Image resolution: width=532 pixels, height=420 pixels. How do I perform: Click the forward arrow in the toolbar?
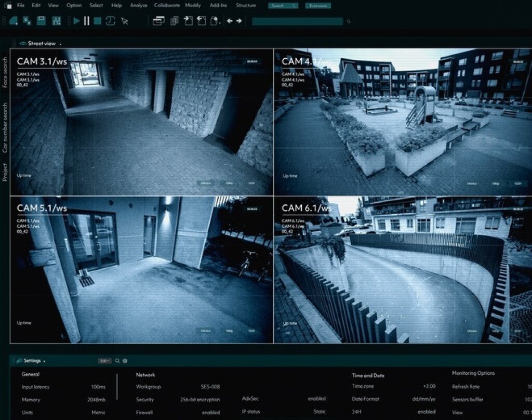[x=239, y=21]
